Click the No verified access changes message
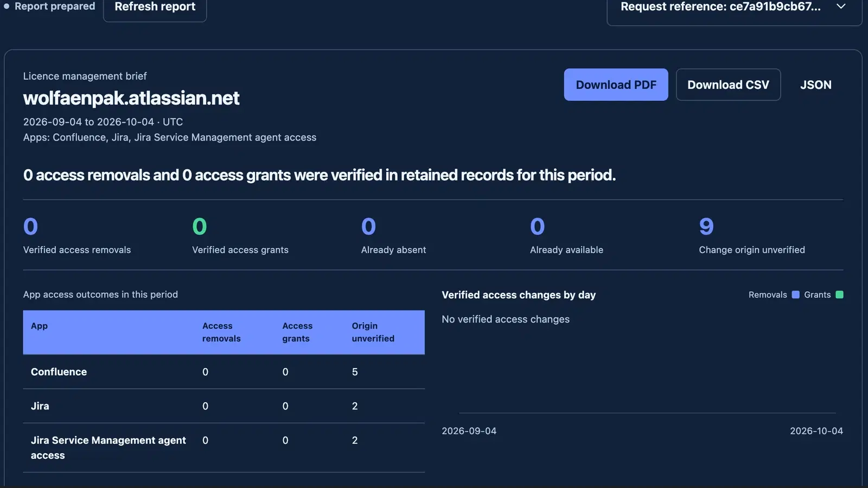The width and height of the screenshot is (868, 488). tap(506, 319)
